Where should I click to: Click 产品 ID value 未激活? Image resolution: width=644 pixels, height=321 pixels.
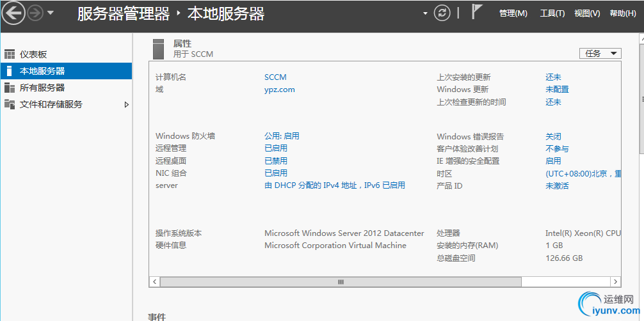(x=558, y=185)
